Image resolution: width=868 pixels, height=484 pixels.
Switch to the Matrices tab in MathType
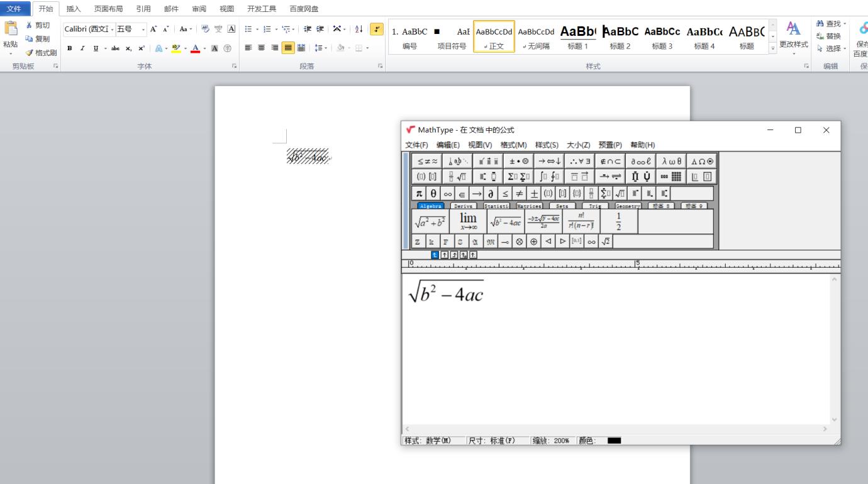pyautogui.click(x=529, y=206)
